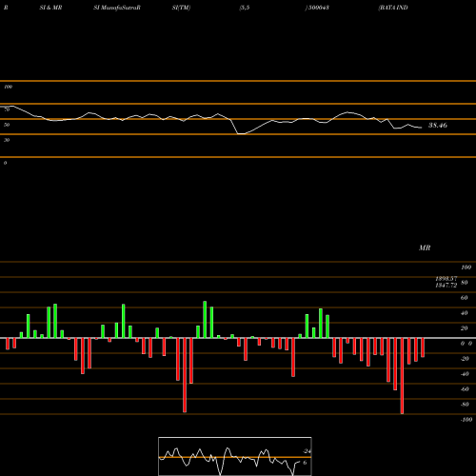Image resolution: width=476 pixels, height=476 pixels.
Task: Click the MR axis label -40
Action: [465, 374]
